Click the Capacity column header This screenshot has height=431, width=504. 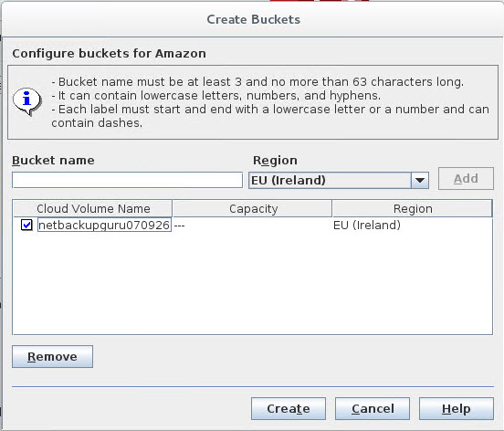click(x=252, y=208)
